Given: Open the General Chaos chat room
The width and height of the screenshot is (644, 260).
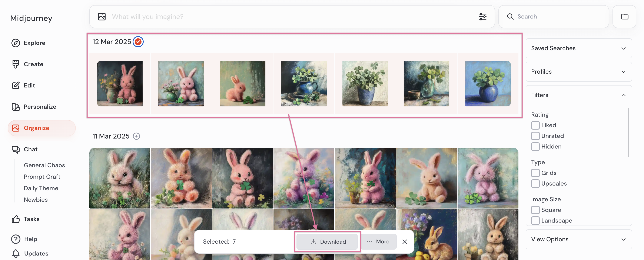Looking at the screenshot, I should tap(44, 165).
